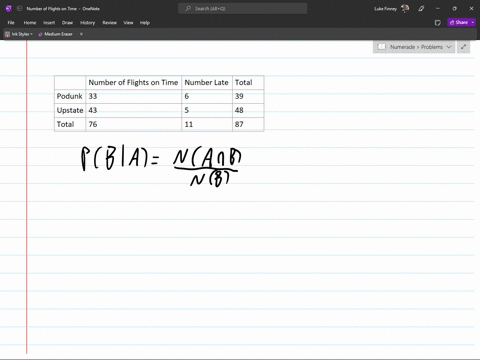Click the 'Total' row label
This screenshot has height=360, width=480.
click(70, 124)
